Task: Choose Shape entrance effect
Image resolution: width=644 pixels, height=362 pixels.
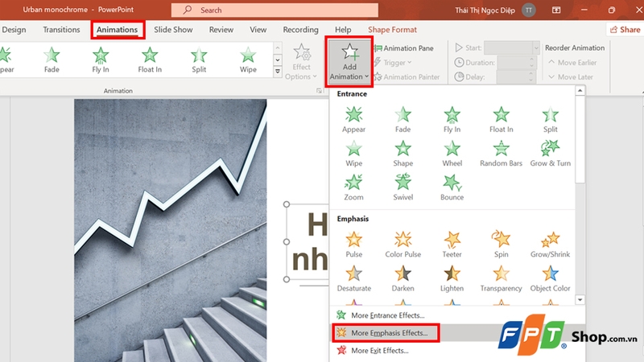Action: [403, 154]
